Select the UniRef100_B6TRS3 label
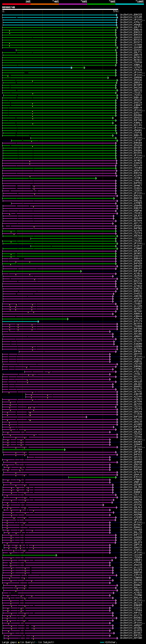The height and width of the screenshot is (644, 146). (131, 58)
